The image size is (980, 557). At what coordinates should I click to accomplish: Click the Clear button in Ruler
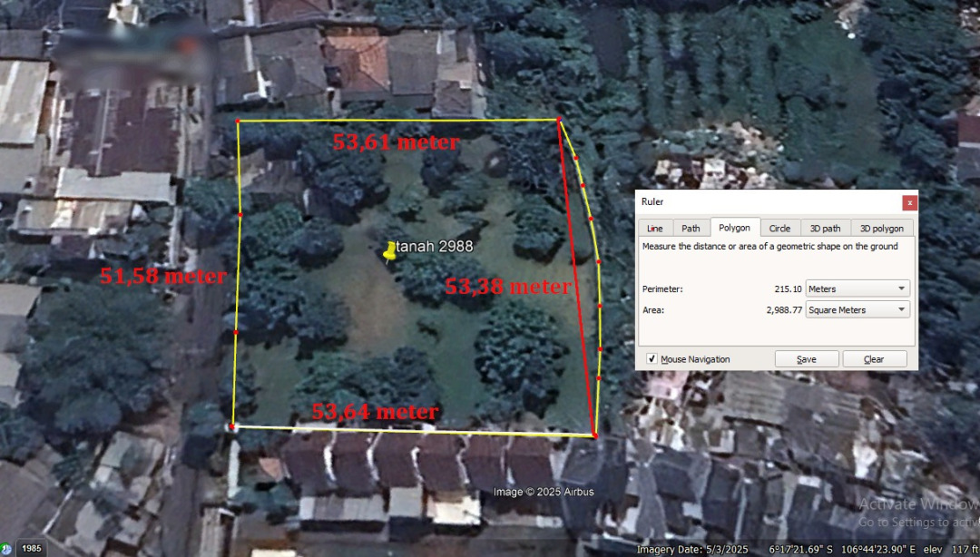[x=874, y=359]
